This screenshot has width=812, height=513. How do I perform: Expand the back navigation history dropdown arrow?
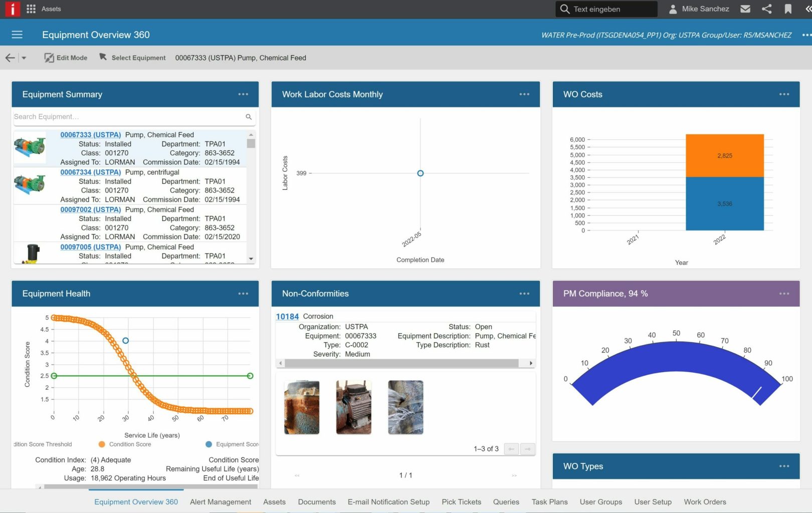pyautogui.click(x=24, y=58)
